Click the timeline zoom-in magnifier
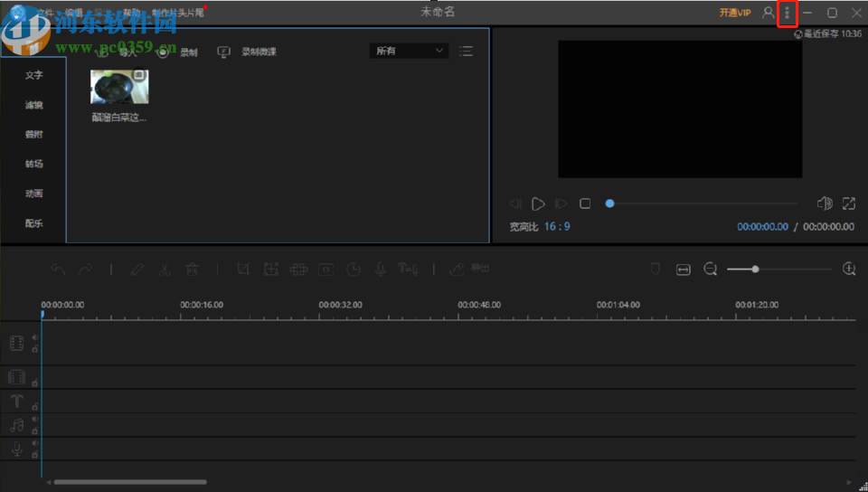868x492 pixels. tap(849, 269)
